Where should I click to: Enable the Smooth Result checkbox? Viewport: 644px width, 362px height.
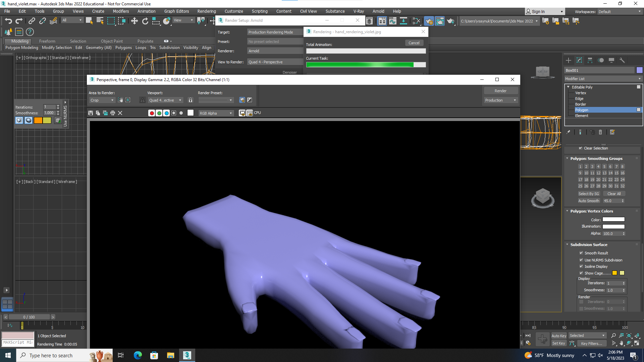[x=581, y=253]
